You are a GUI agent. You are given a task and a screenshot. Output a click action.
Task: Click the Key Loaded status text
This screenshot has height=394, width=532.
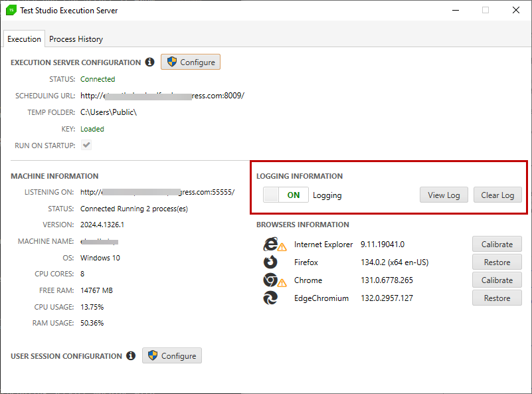92,129
